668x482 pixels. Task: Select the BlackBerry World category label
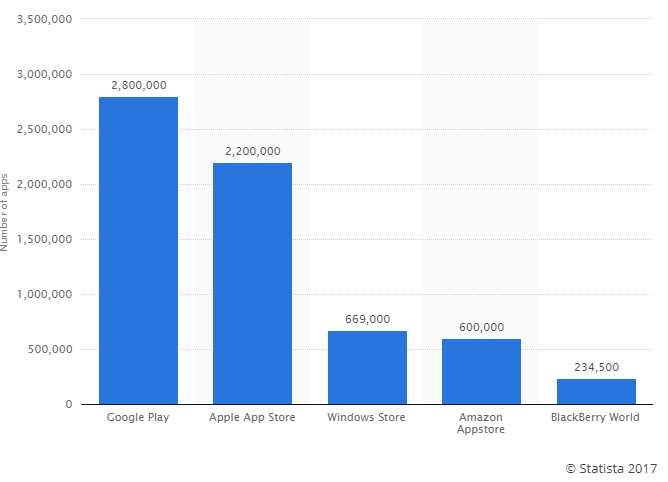point(596,417)
